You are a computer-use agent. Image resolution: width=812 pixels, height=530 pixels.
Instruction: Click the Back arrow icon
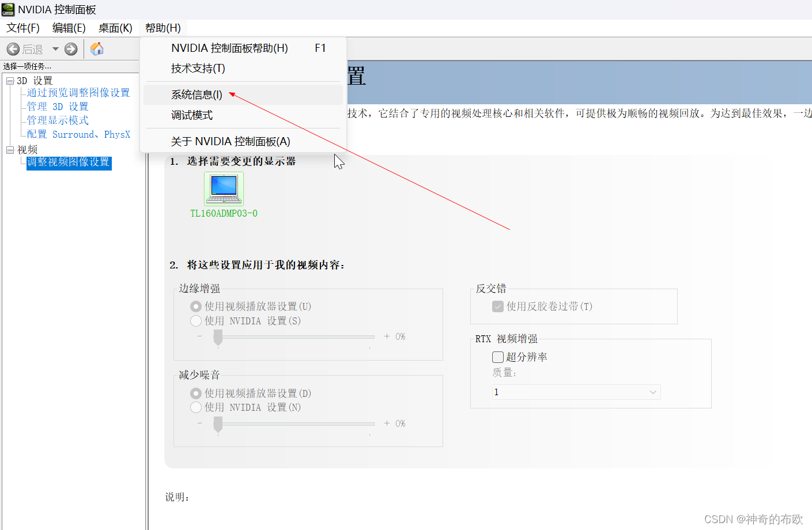pyautogui.click(x=13, y=49)
